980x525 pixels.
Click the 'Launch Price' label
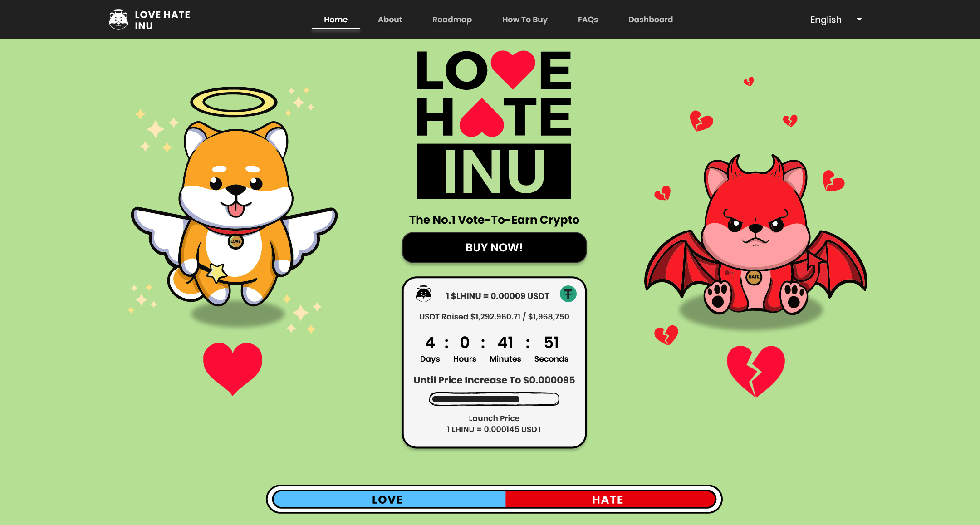tap(494, 418)
